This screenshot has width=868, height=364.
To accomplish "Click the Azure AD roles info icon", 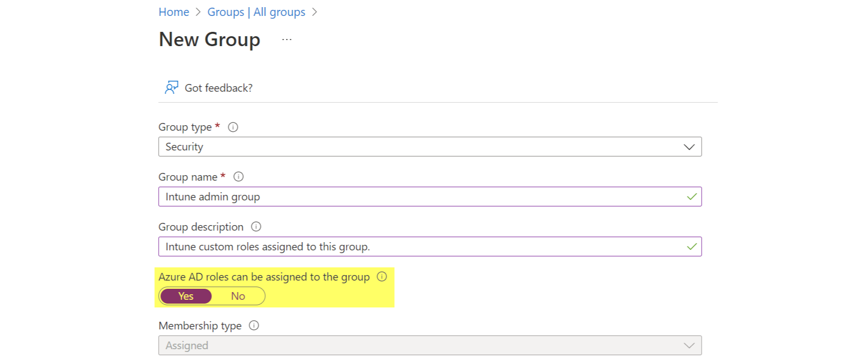I will point(382,277).
